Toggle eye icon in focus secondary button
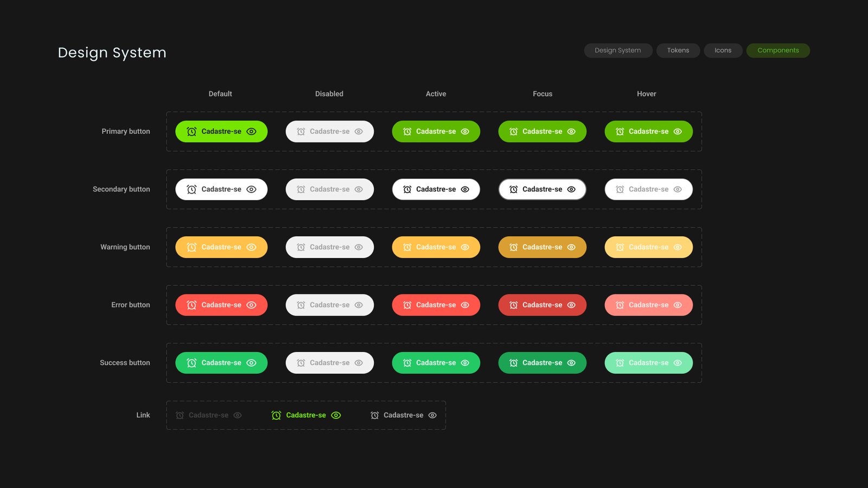Image resolution: width=868 pixels, height=488 pixels. pos(571,190)
